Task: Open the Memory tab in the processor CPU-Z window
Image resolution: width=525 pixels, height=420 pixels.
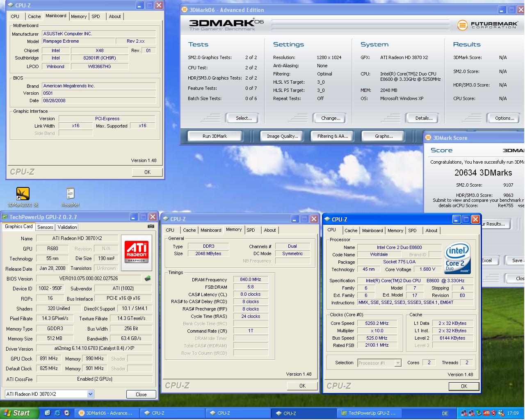Action: 395,231
